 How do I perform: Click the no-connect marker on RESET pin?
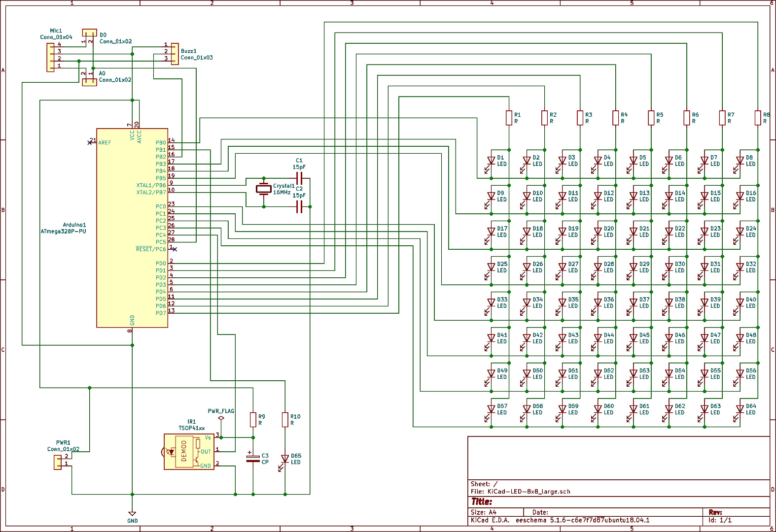175,249
